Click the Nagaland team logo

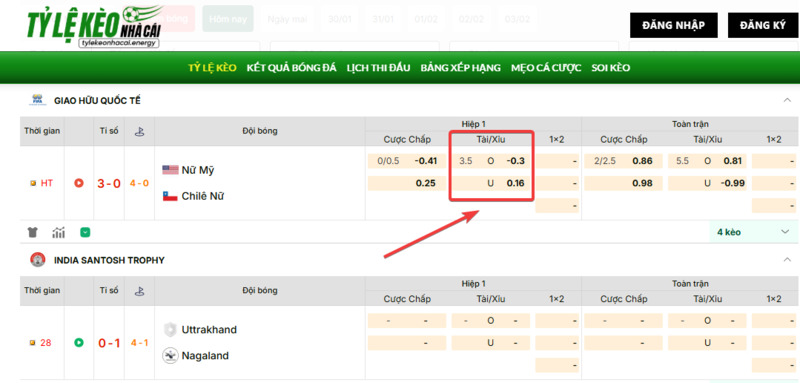point(170,355)
